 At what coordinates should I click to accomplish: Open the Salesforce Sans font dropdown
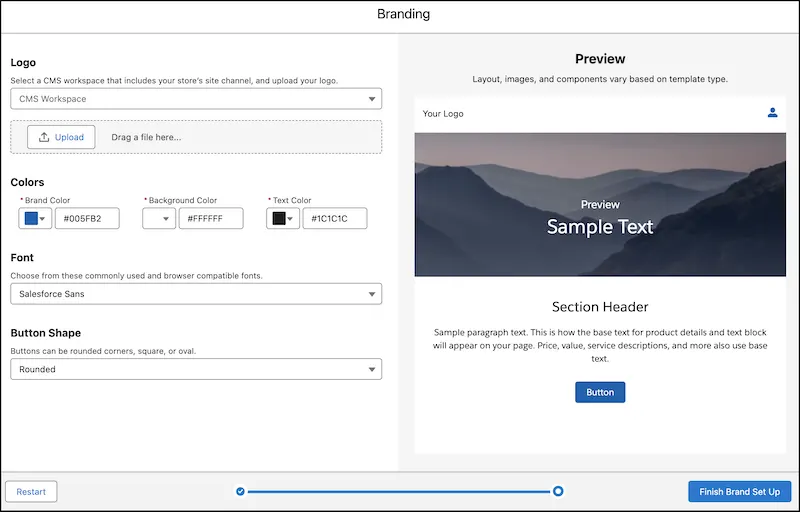[196, 294]
